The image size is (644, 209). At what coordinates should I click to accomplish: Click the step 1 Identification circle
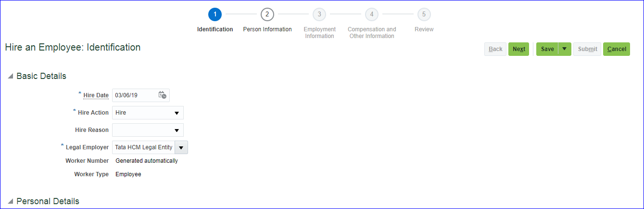215,14
